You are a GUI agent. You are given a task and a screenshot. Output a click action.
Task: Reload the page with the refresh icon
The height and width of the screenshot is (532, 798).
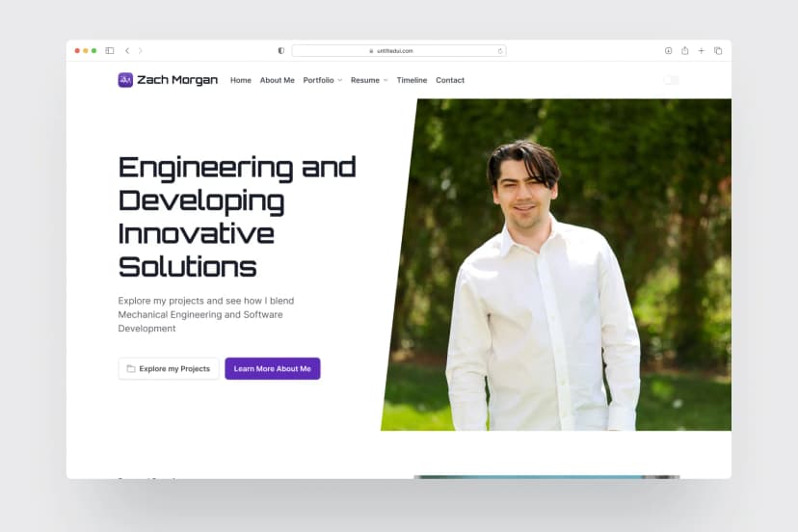(500, 51)
